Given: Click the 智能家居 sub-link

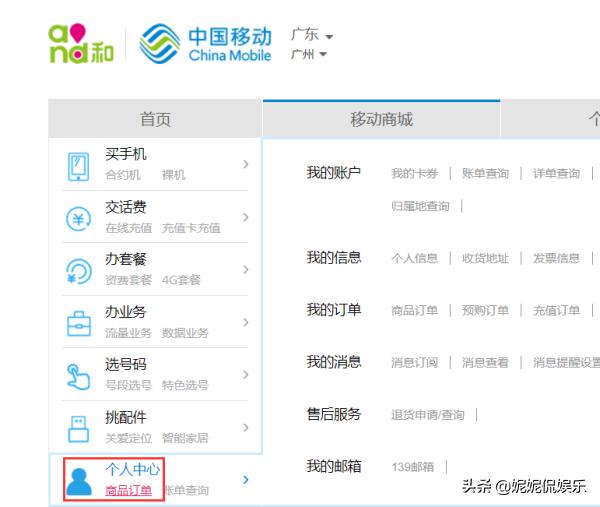Looking at the screenshot, I should click(x=185, y=438).
